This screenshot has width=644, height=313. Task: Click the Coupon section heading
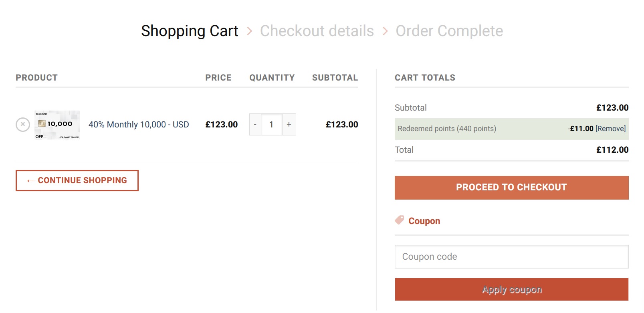tap(424, 221)
